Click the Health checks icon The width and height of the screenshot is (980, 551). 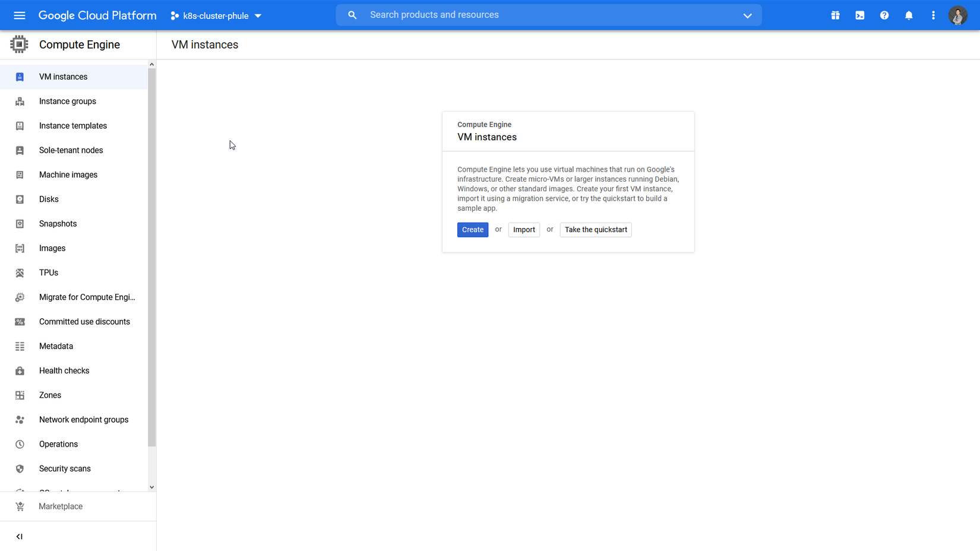[x=20, y=370]
